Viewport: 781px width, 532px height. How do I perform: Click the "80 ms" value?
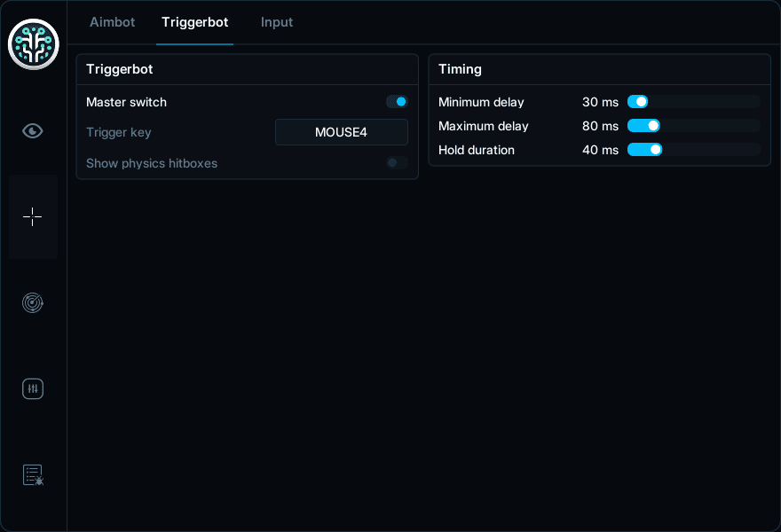coord(600,126)
